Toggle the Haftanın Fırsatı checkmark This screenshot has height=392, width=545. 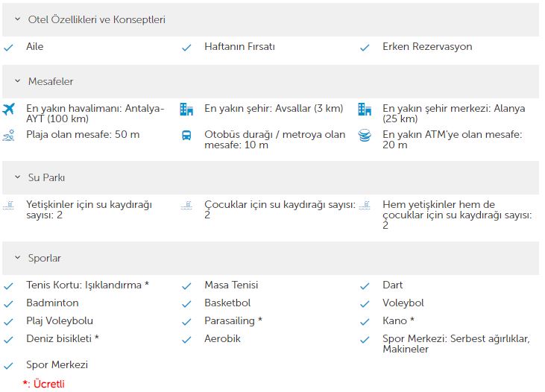click(186, 48)
